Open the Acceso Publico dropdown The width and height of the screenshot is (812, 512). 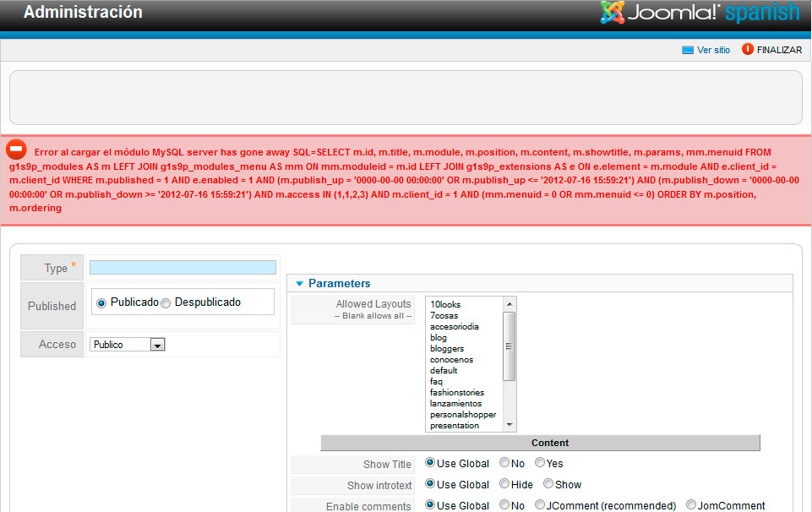[128, 344]
